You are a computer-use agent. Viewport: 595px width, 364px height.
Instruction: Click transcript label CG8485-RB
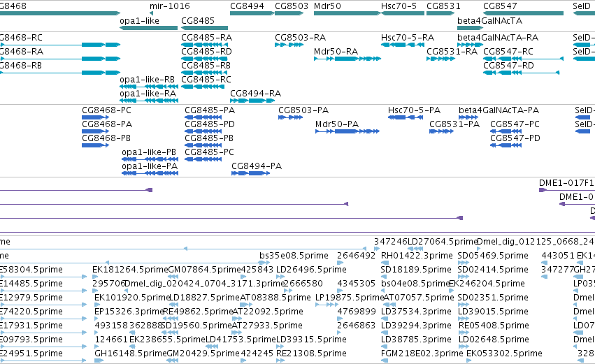[206, 66]
